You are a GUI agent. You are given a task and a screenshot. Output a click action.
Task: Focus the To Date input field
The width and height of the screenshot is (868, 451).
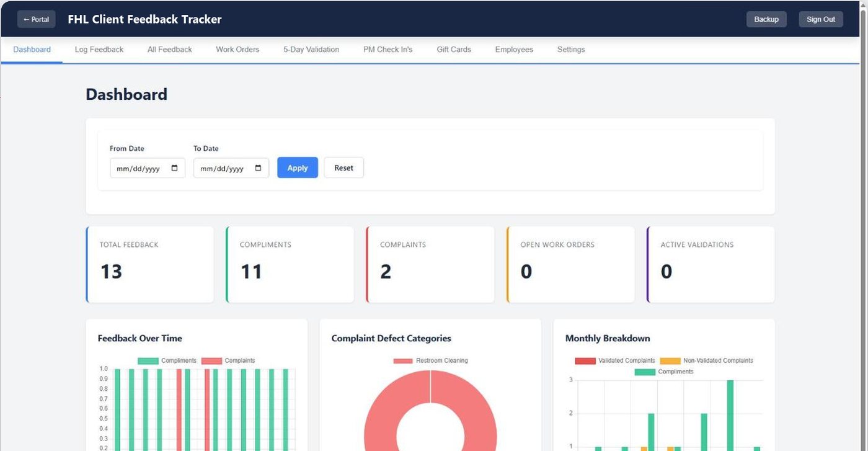[231, 168]
